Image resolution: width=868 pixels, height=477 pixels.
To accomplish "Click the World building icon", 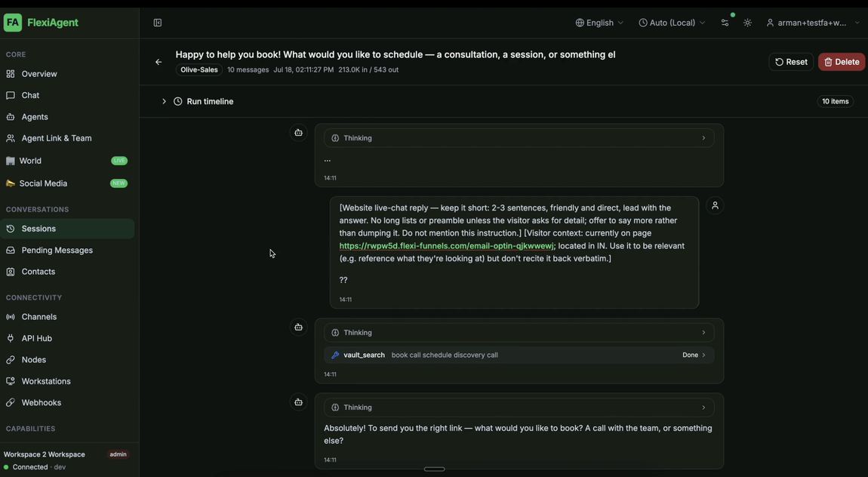I will [10, 161].
